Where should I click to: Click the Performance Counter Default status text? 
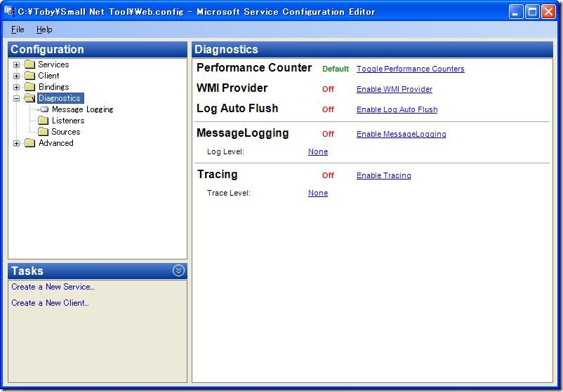[x=336, y=69]
